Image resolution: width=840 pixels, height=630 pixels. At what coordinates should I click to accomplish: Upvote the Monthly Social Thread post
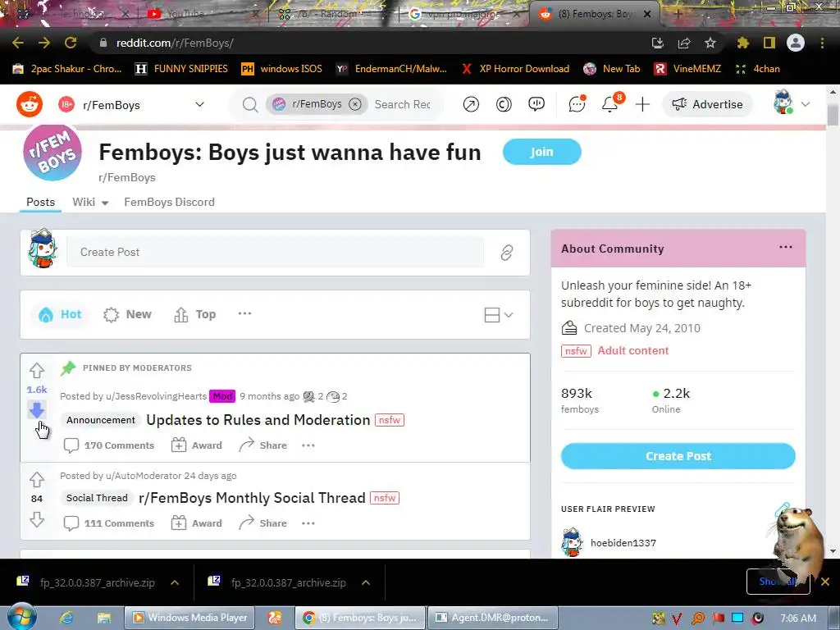(37, 479)
